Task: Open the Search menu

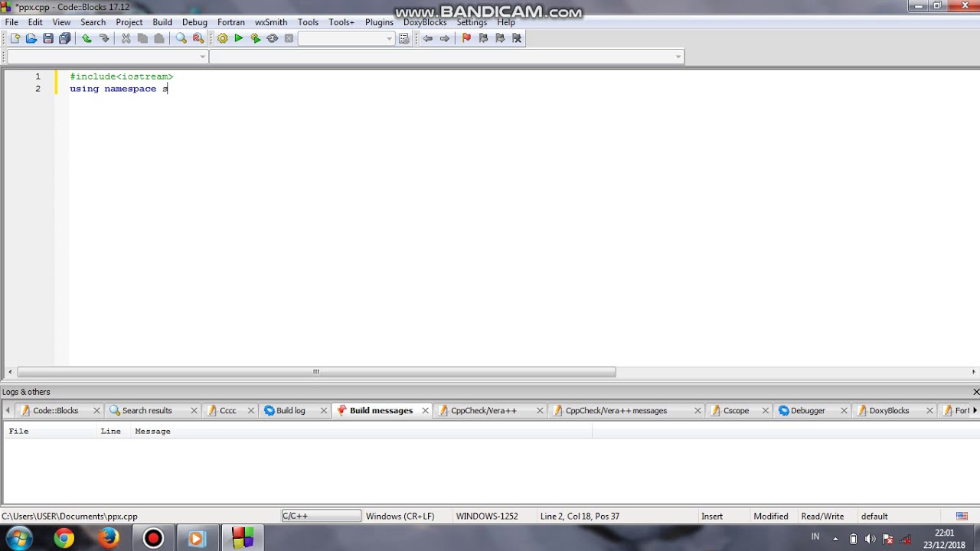Action: 93,22
